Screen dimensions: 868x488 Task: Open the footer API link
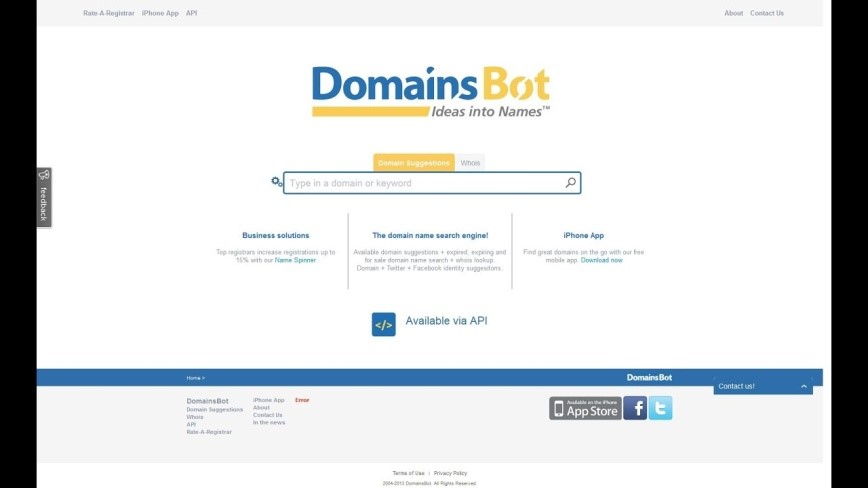[191, 424]
